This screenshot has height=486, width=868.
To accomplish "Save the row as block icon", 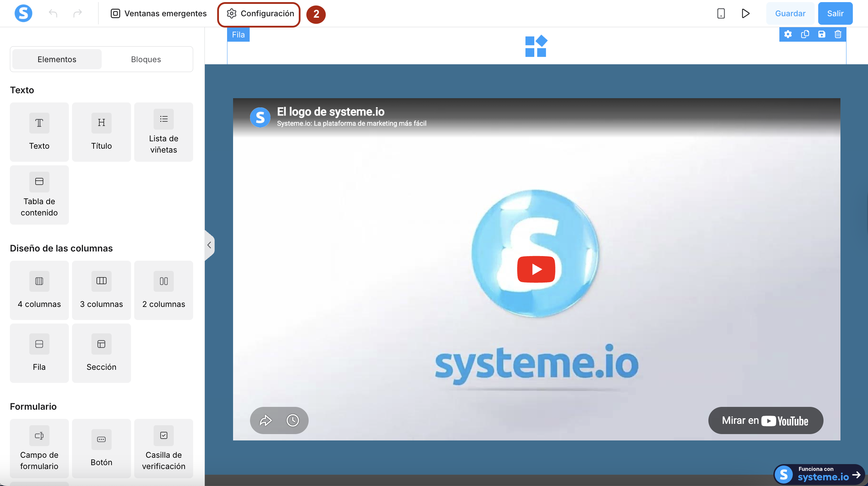I will (x=822, y=34).
